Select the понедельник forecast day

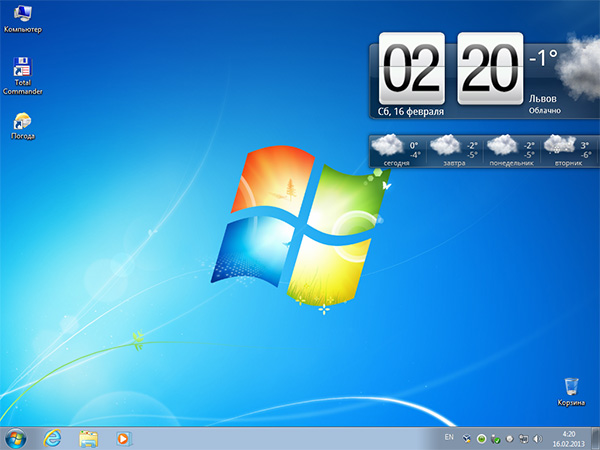coord(510,151)
